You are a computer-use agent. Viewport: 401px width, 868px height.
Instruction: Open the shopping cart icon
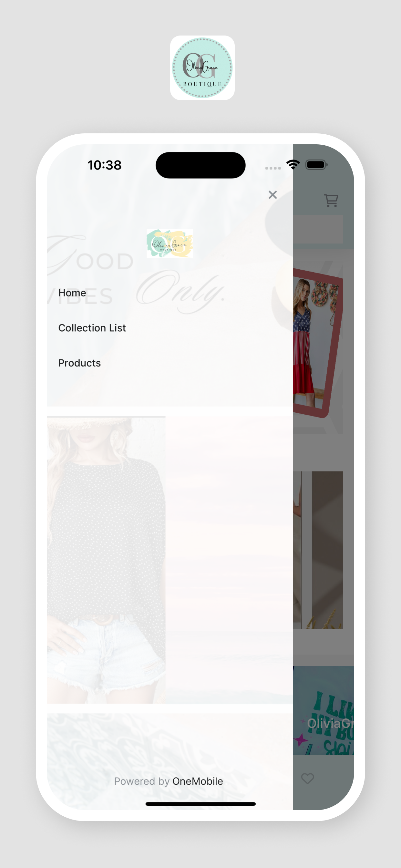pos(331,201)
